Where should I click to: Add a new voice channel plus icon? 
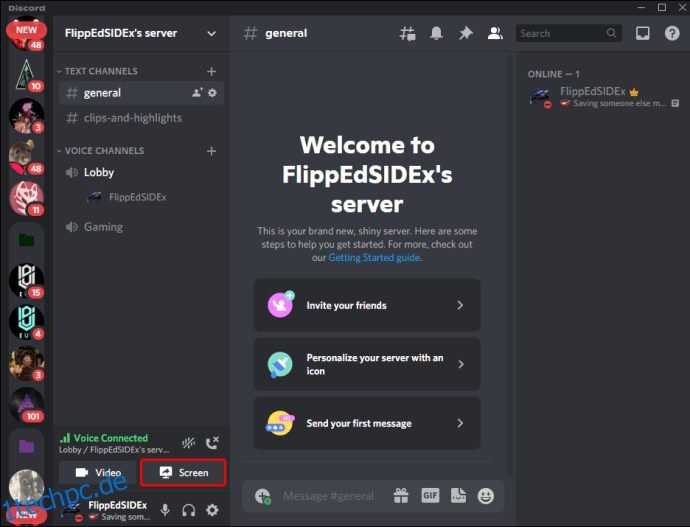211,151
